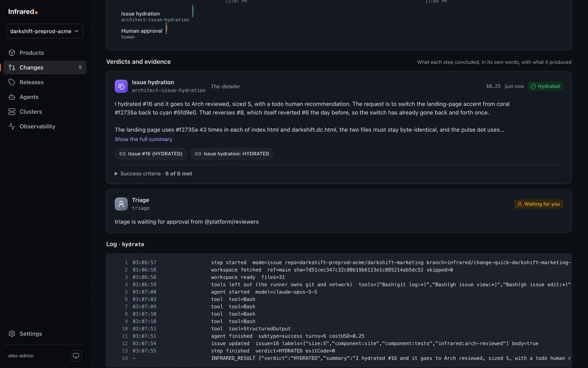Click the $0.25 cost value
The image size is (588, 368).
[493, 86]
